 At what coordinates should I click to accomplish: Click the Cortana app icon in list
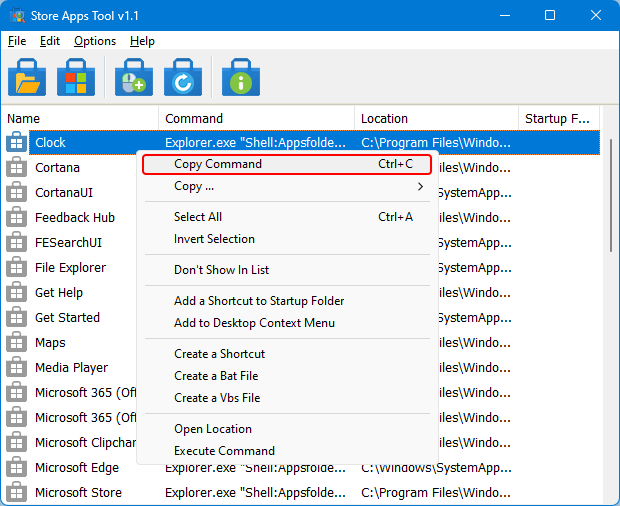16,168
